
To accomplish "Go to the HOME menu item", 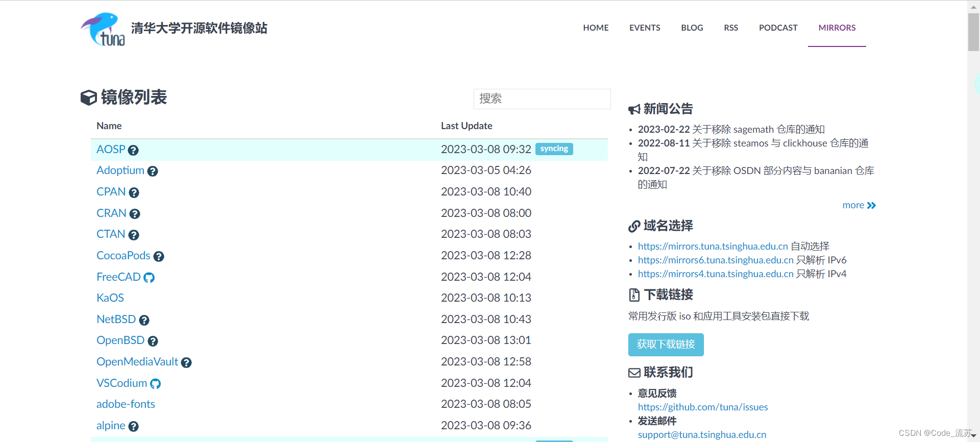I will (x=596, y=28).
